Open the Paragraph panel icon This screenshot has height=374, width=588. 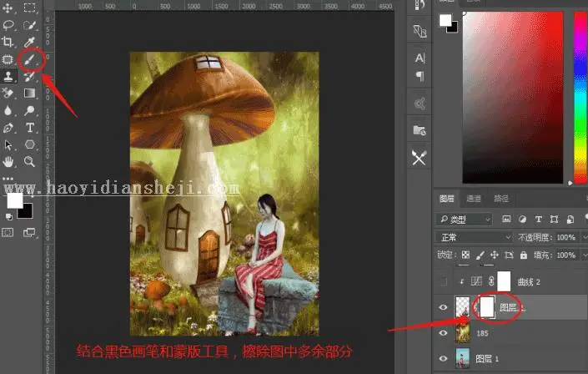tap(420, 76)
